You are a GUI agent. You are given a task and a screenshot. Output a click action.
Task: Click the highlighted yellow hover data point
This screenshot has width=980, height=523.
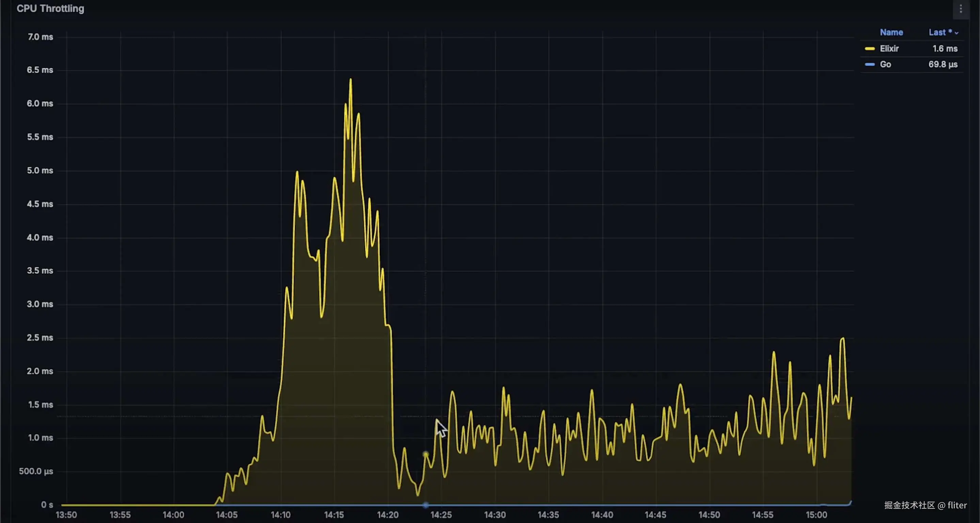pyautogui.click(x=426, y=454)
